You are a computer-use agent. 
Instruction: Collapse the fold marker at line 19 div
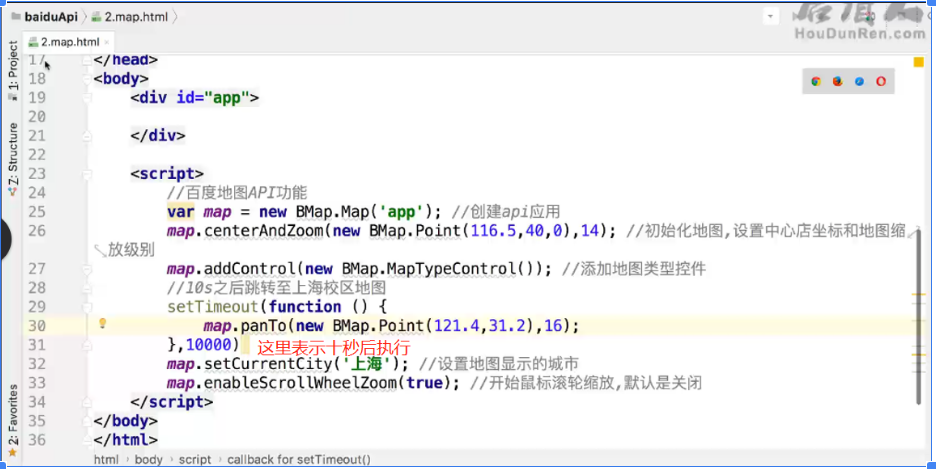(x=87, y=98)
